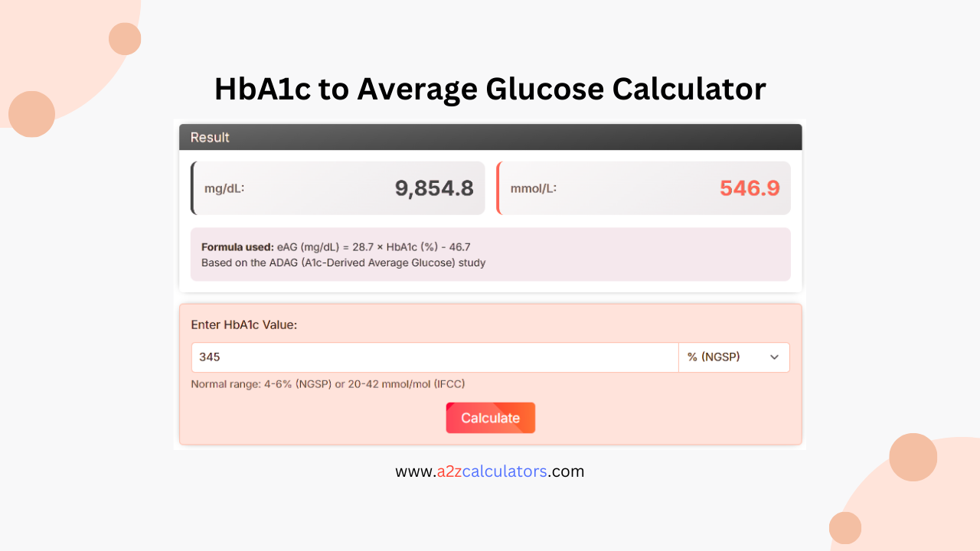Choose a different HbA1c unit option

click(733, 357)
